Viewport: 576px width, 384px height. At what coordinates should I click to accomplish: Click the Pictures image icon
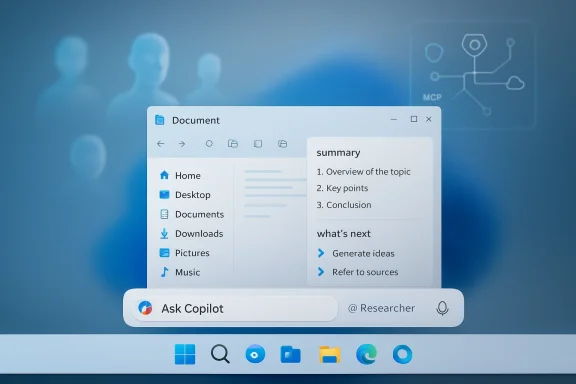[164, 253]
